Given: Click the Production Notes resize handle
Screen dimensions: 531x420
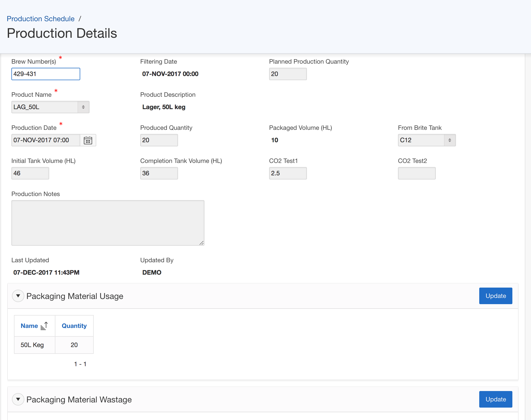Looking at the screenshot, I should tap(202, 243).
